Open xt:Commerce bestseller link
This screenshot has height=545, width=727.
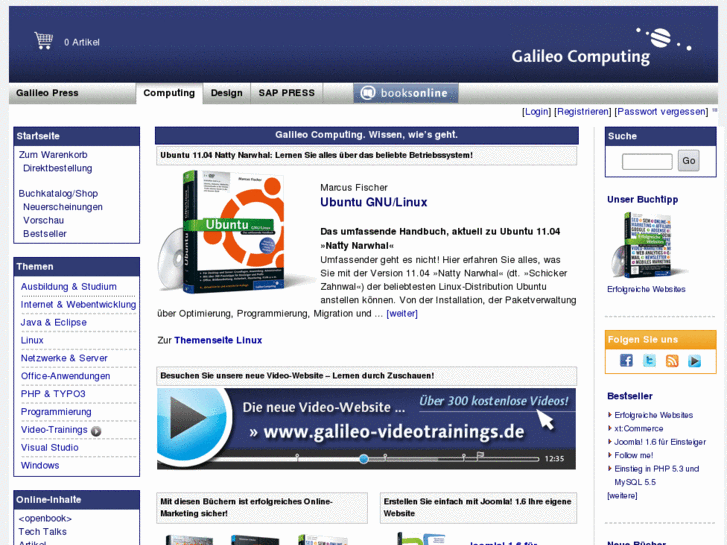639,429
